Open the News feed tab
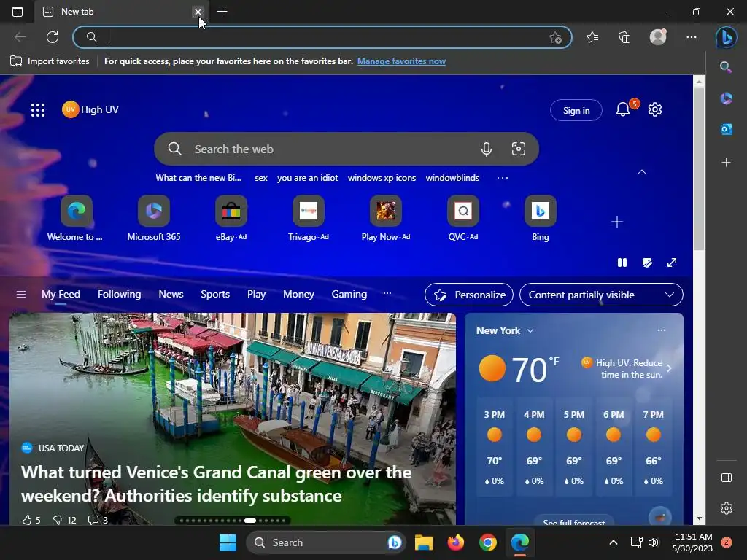This screenshot has height=560, width=747. tap(171, 295)
